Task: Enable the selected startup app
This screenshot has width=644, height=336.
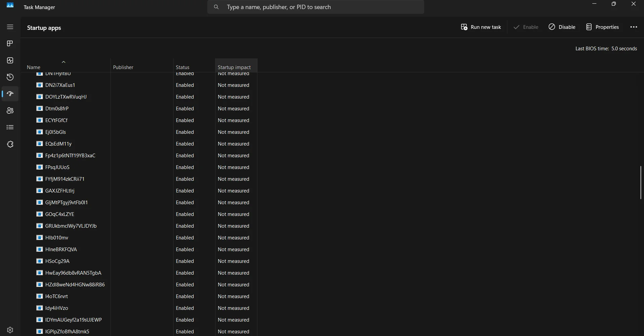Action: pos(526,27)
